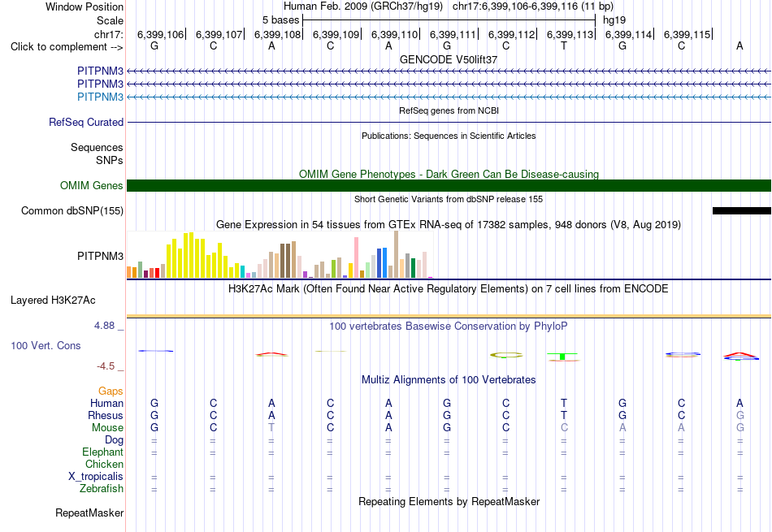This screenshot has width=772, height=532.
Task: Click the green T conservation logo in PhyloP track
Action: tap(563, 357)
